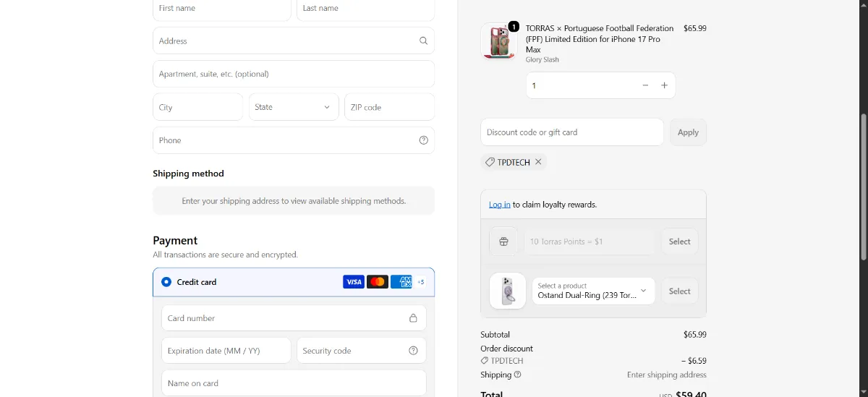Open the State dropdown
Image resolution: width=868 pixels, height=397 pixels.
[294, 107]
